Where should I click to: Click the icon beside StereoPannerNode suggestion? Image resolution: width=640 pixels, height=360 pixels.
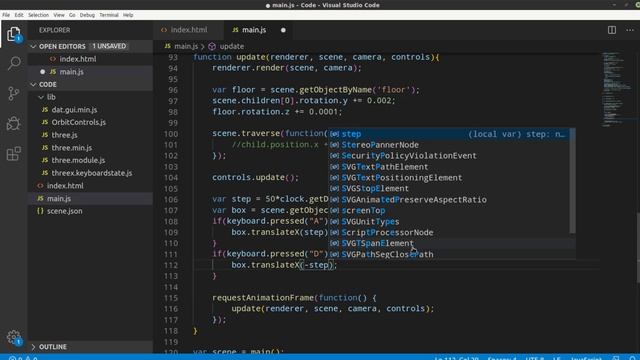click(x=334, y=145)
